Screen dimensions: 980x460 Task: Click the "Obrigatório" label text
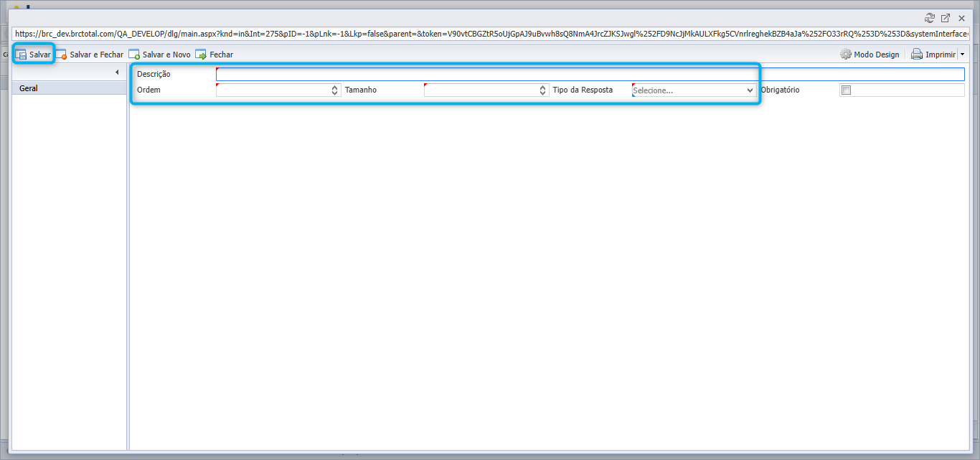[x=780, y=90]
